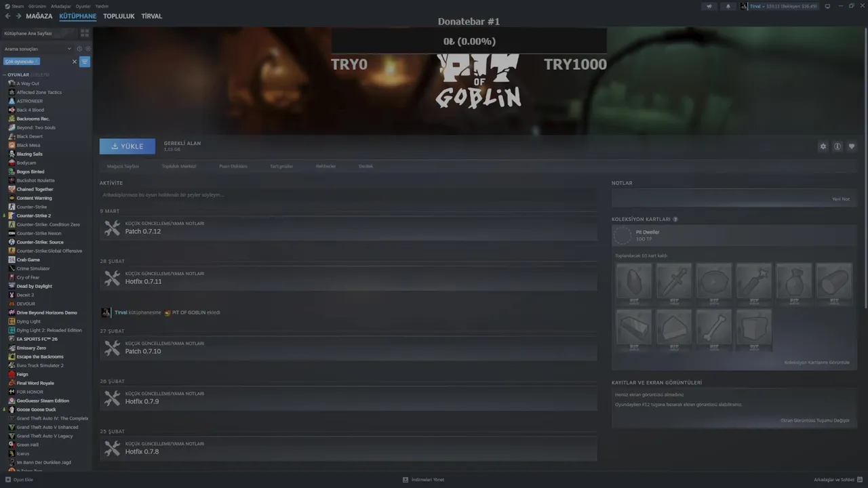This screenshot has width=868, height=488.
Task: Select Goose Goose Duck in library list
Action: click(37, 409)
